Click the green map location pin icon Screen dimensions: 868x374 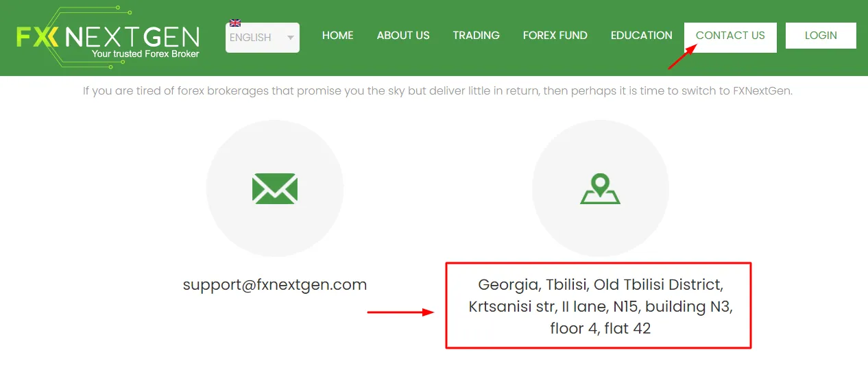click(x=600, y=189)
